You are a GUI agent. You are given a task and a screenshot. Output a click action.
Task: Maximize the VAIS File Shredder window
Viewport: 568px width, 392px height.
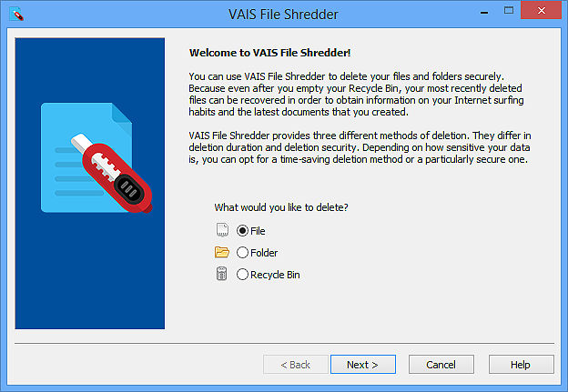509,11
